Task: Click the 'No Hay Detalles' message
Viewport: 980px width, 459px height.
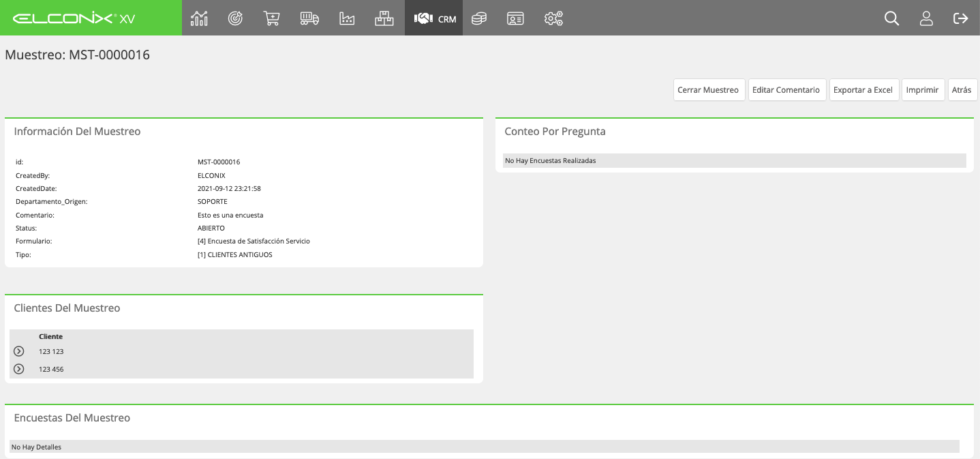Action: [37, 447]
